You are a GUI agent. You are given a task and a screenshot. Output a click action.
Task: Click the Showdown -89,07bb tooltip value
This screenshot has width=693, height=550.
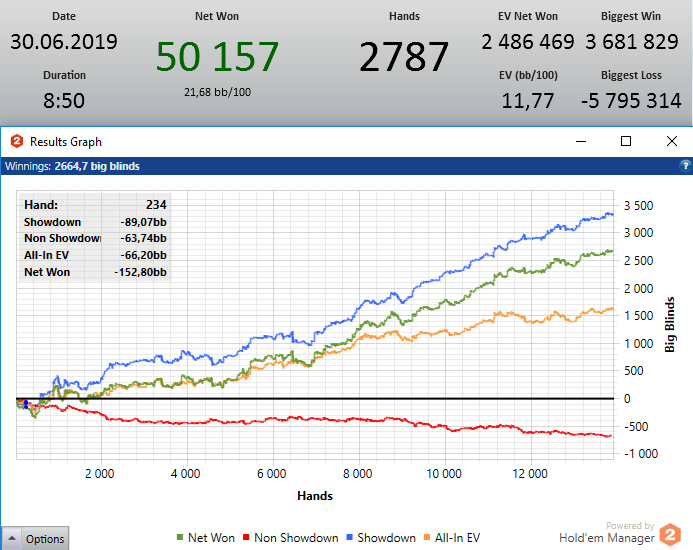pos(144,222)
